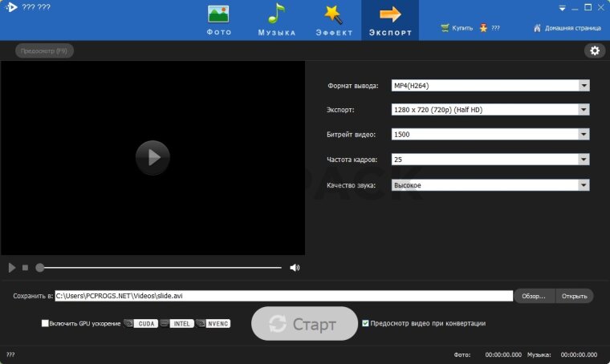Switch to the Музыка tab
Screen dimensions: 610x364
(276, 20)
